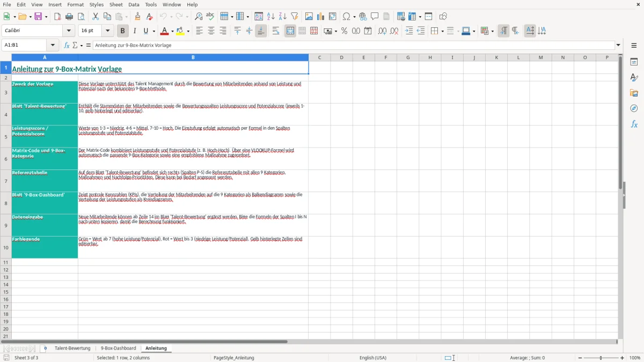Image resolution: width=644 pixels, height=362 pixels.
Task: Open the font size 16 pt dropdown
Action: pyautogui.click(x=107, y=31)
